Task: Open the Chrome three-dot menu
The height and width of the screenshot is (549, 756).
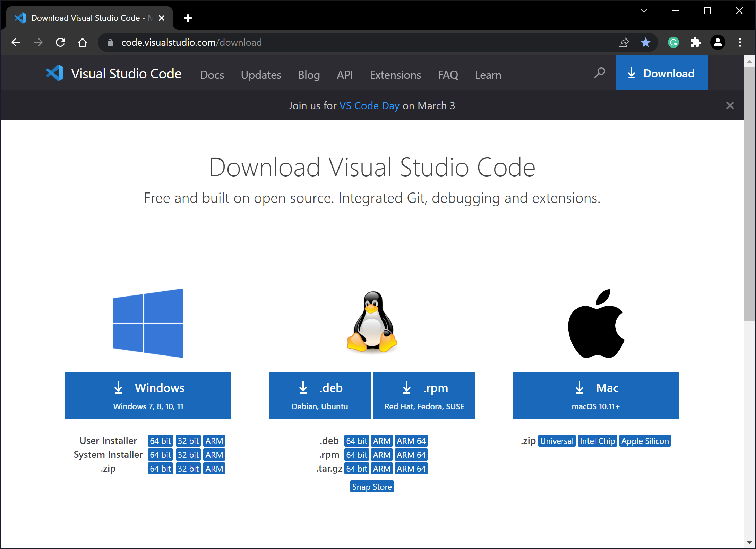Action: [740, 42]
